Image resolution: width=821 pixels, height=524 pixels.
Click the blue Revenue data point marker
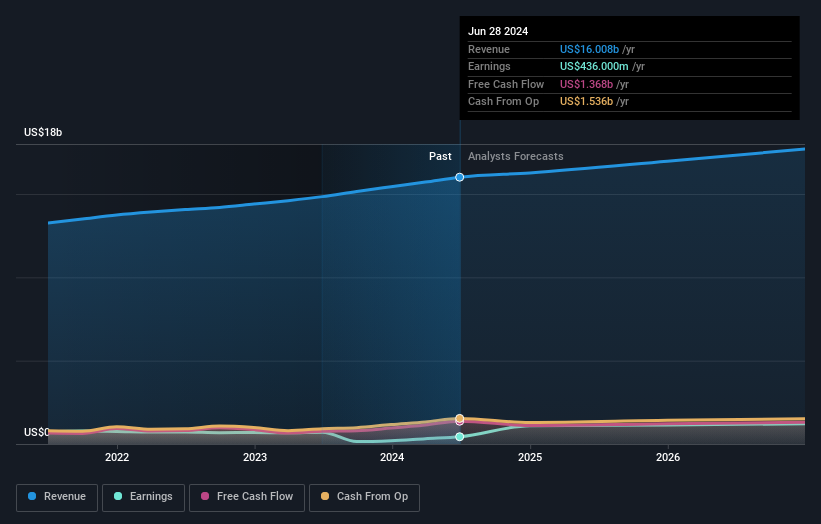tap(460, 177)
